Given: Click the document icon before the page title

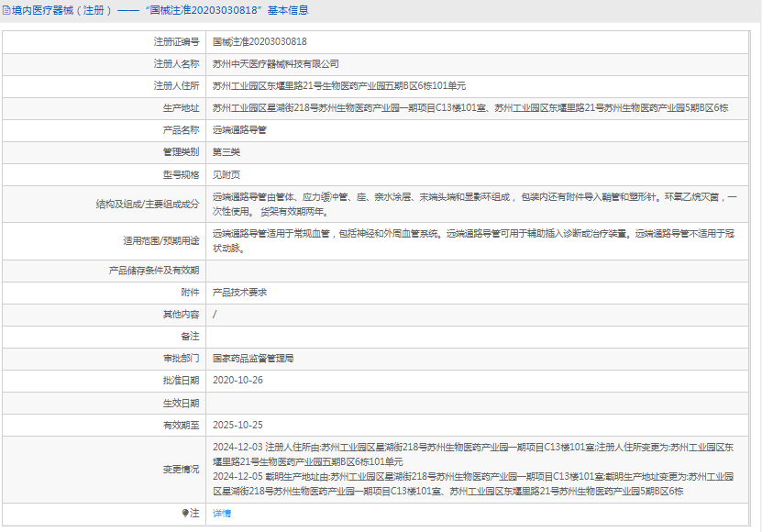Looking at the screenshot, I should pyautogui.click(x=6, y=10).
